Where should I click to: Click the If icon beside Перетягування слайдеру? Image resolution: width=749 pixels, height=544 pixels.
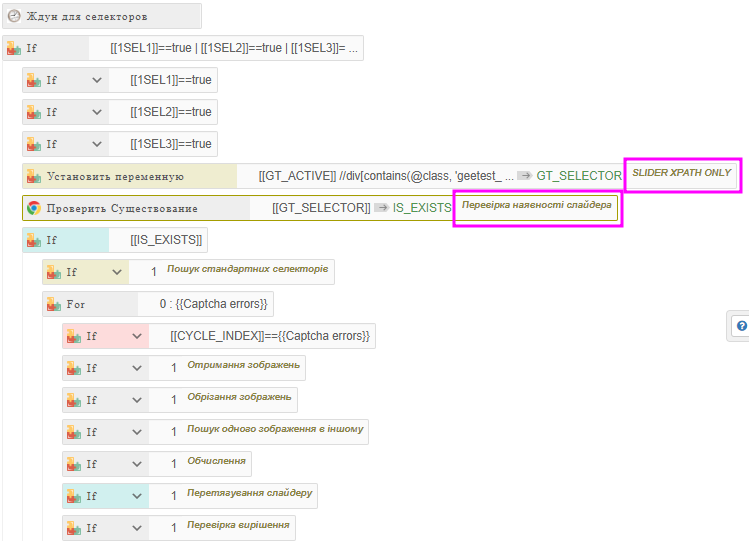74,496
